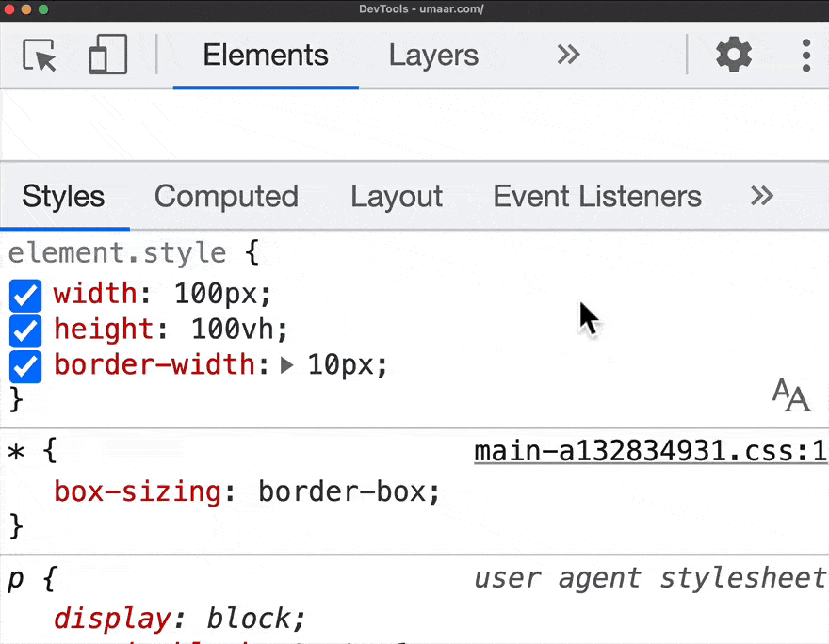Click the display property name

point(112,619)
